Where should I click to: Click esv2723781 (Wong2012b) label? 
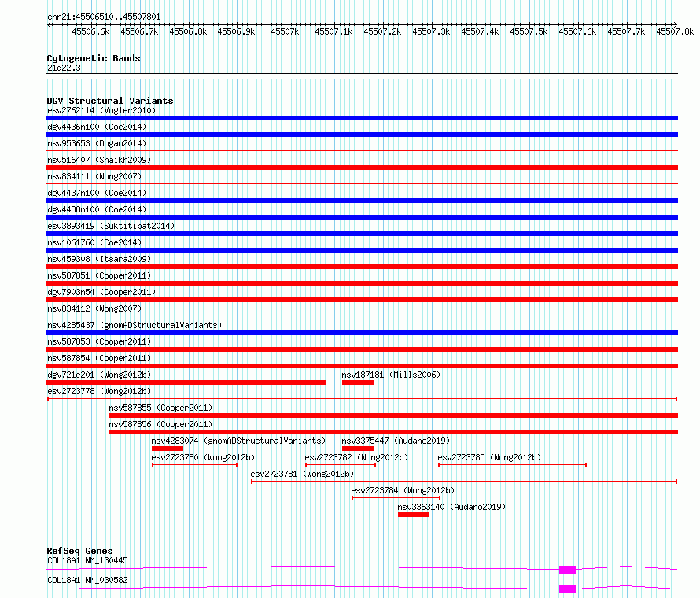(302, 474)
